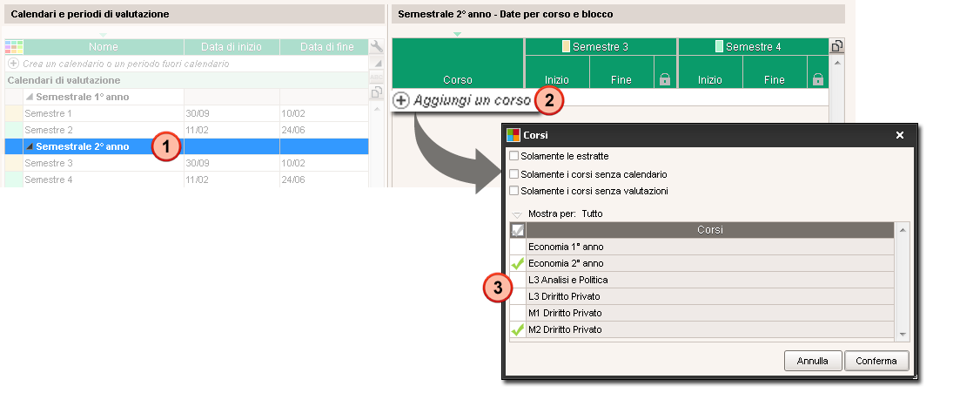Sort by Data di inizio column header
980x393 pixels.
coord(232,47)
